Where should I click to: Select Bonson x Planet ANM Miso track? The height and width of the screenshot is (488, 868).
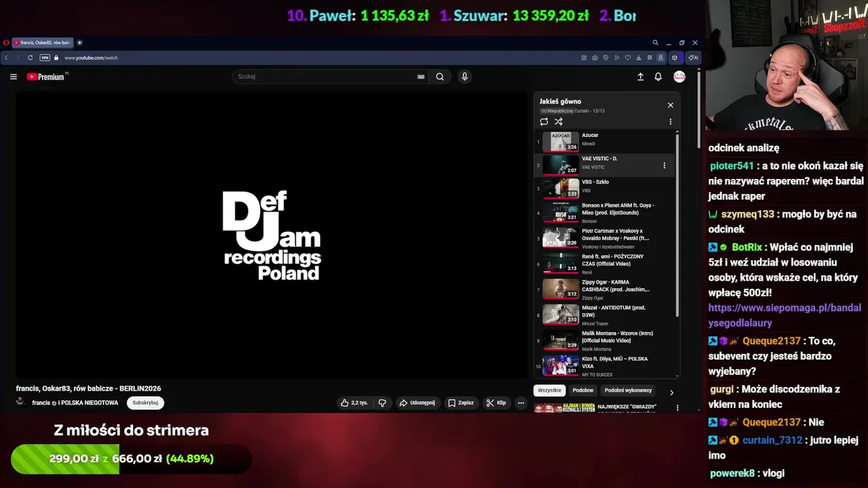point(604,213)
